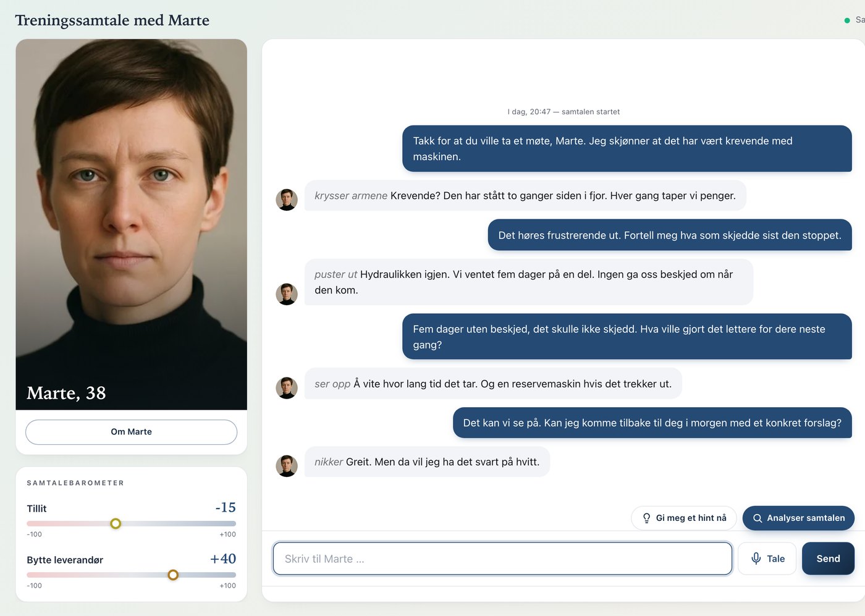The width and height of the screenshot is (865, 616).
Task: Click Marte's avatar beside the "krysser armene" message
Action: pyautogui.click(x=287, y=200)
